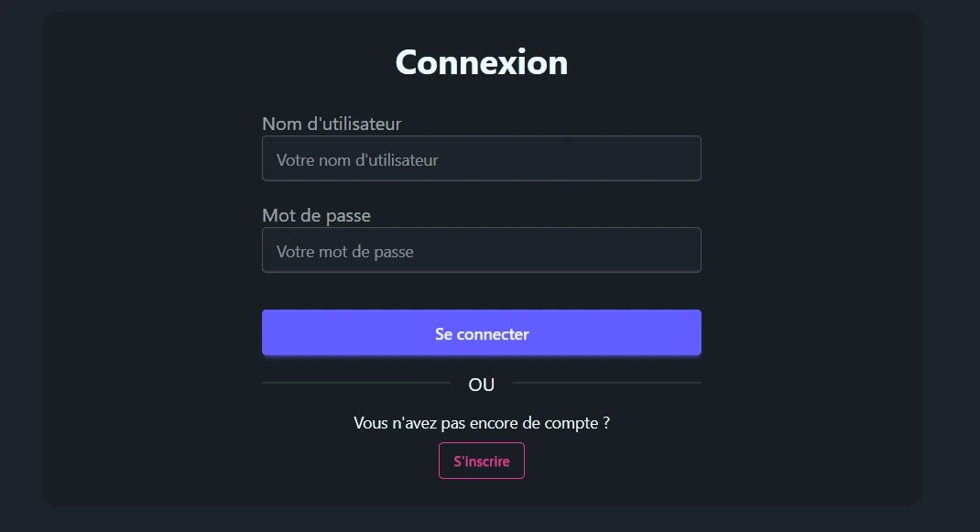
Task: Click the divider line left of OU
Action: tap(355, 383)
